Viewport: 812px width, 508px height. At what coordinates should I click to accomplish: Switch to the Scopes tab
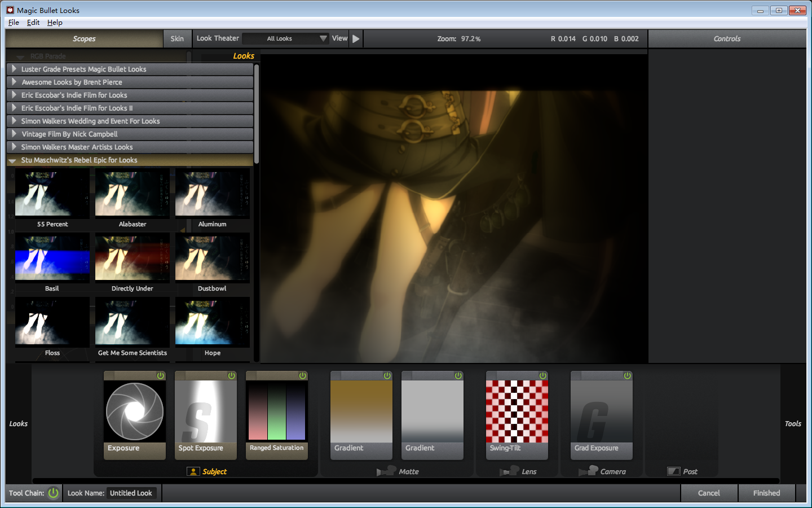tap(84, 39)
